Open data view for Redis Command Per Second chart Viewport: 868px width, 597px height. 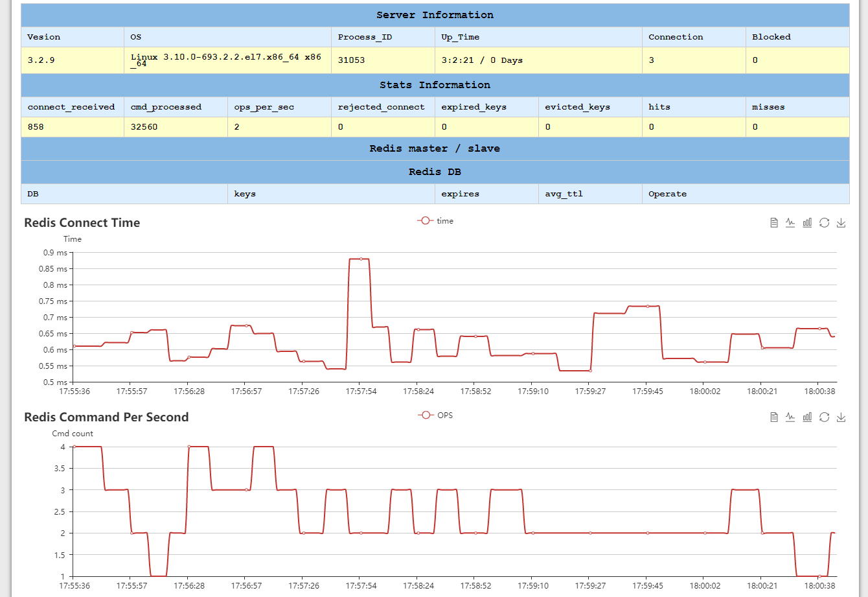(774, 417)
